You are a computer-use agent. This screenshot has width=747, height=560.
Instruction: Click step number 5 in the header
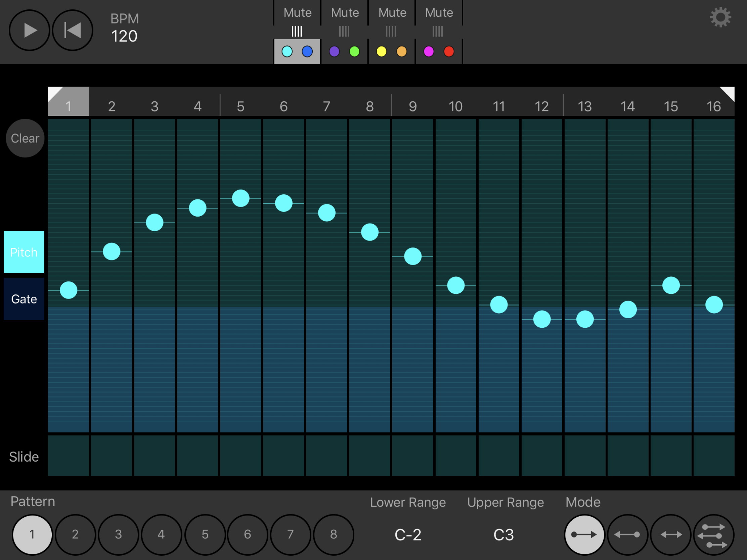pos(240,107)
